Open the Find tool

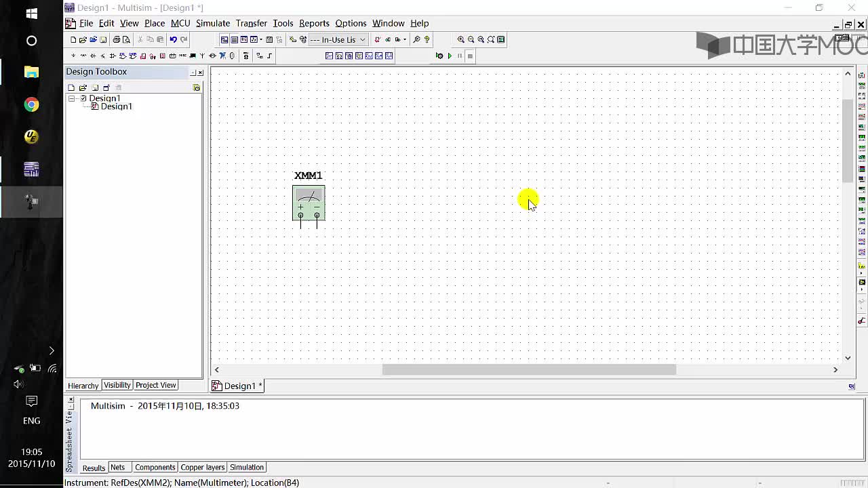click(416, 39)
